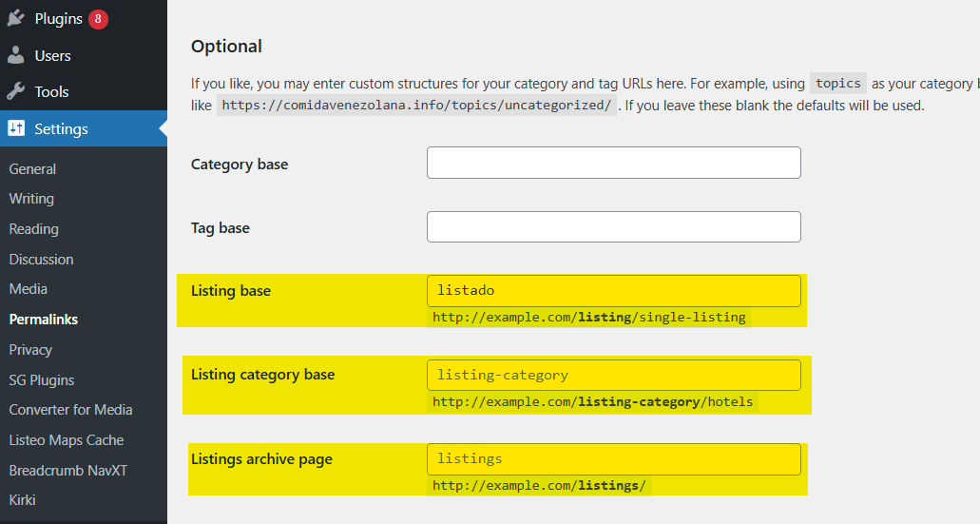Click the Category base text field

613,163
